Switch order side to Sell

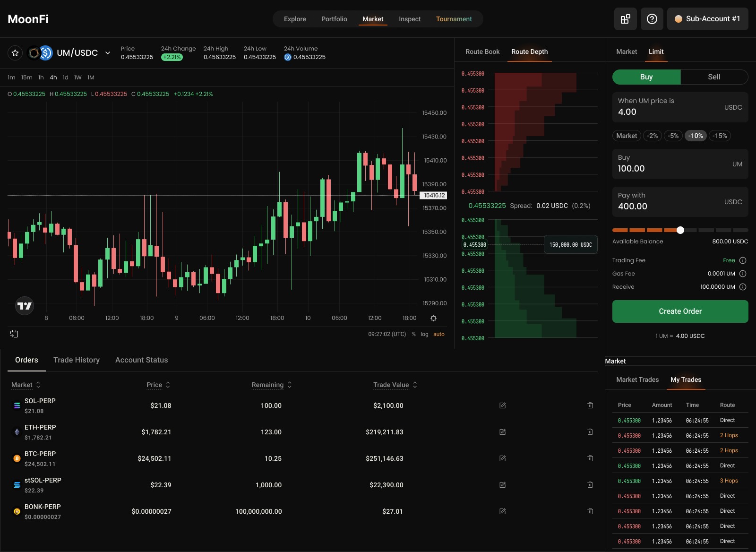coord(713,77)
